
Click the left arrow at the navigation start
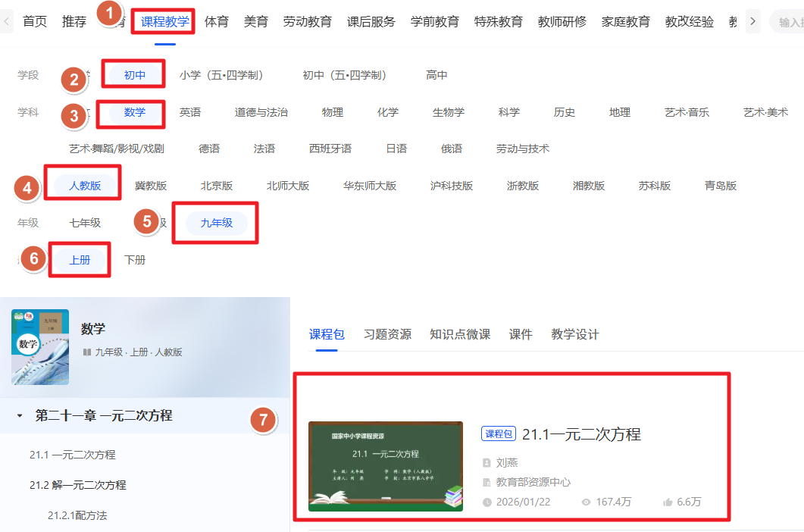(6, 21)
